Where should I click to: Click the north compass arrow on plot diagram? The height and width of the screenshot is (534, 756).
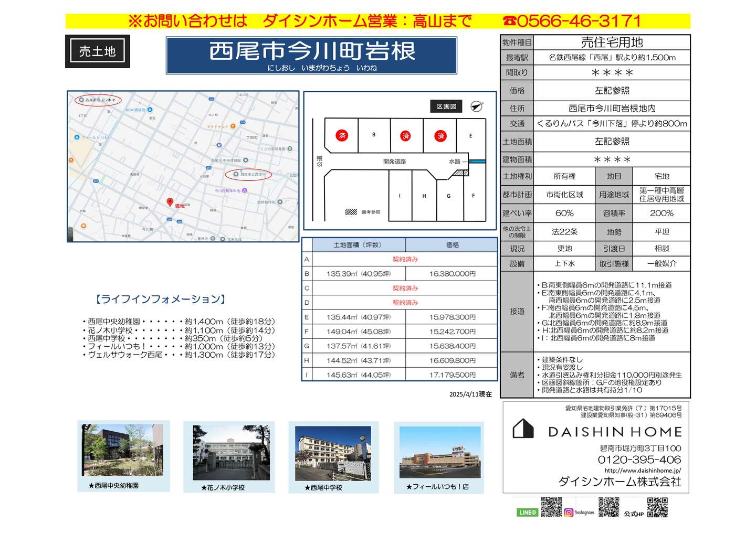[477, 106]
